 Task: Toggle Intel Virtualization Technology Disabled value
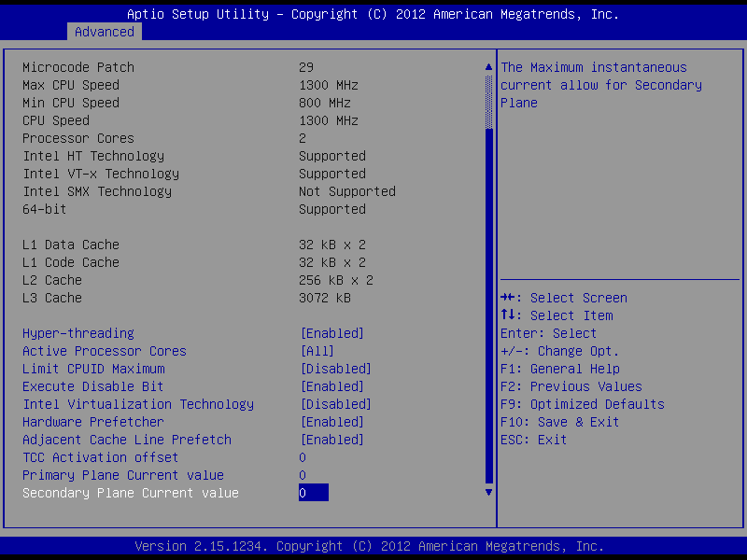point(335,404)
